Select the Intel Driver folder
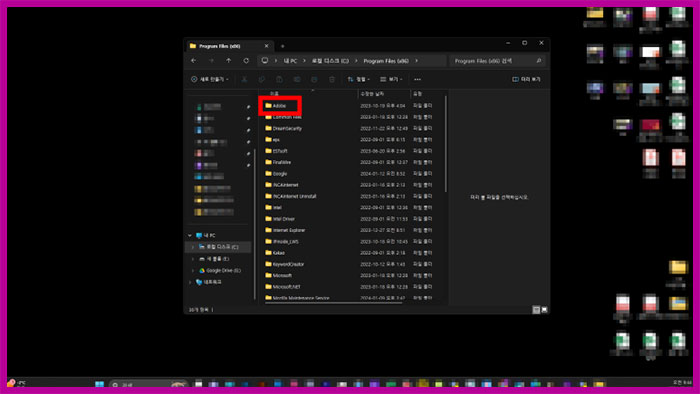Viewport: 700px width, 394px height. pyautogui.click(x=284, y=219)
